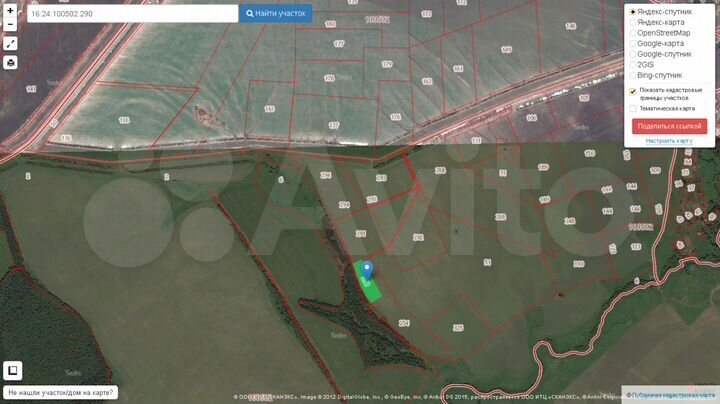Click the cadastral number search field

click(130, 14)
